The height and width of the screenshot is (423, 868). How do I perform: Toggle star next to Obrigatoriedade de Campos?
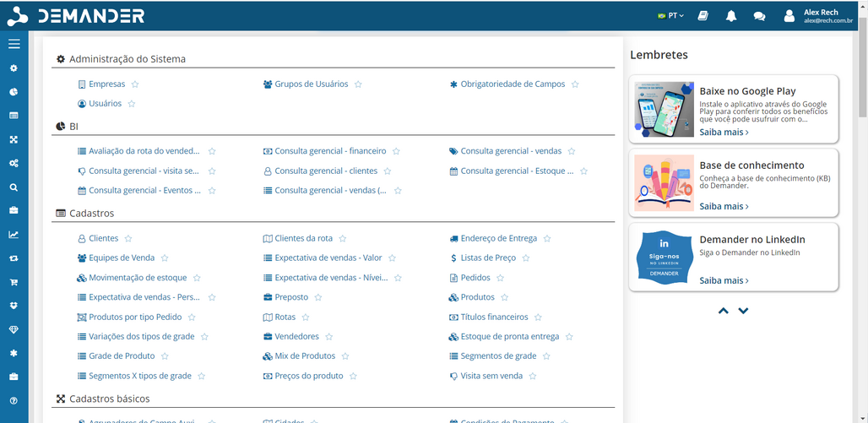(x=575, y=84)
